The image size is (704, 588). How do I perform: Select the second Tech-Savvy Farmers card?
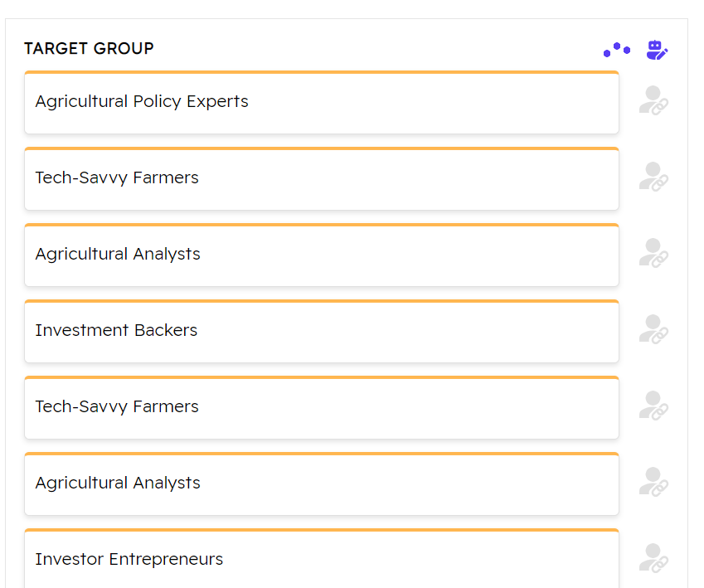(415, 408)
